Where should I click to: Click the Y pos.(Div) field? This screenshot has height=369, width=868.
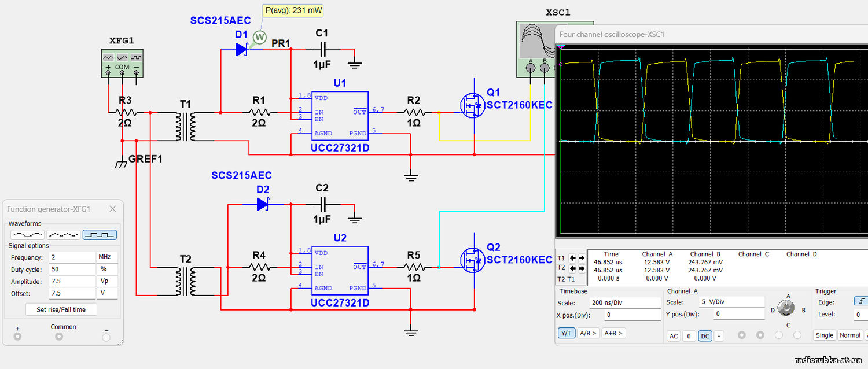point(738,314)
